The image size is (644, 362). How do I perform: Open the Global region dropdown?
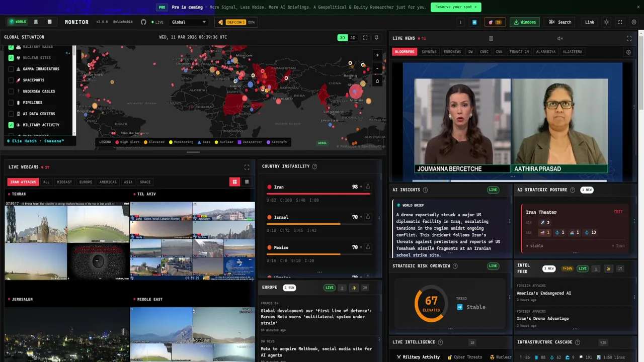click(x=189, y=22)
